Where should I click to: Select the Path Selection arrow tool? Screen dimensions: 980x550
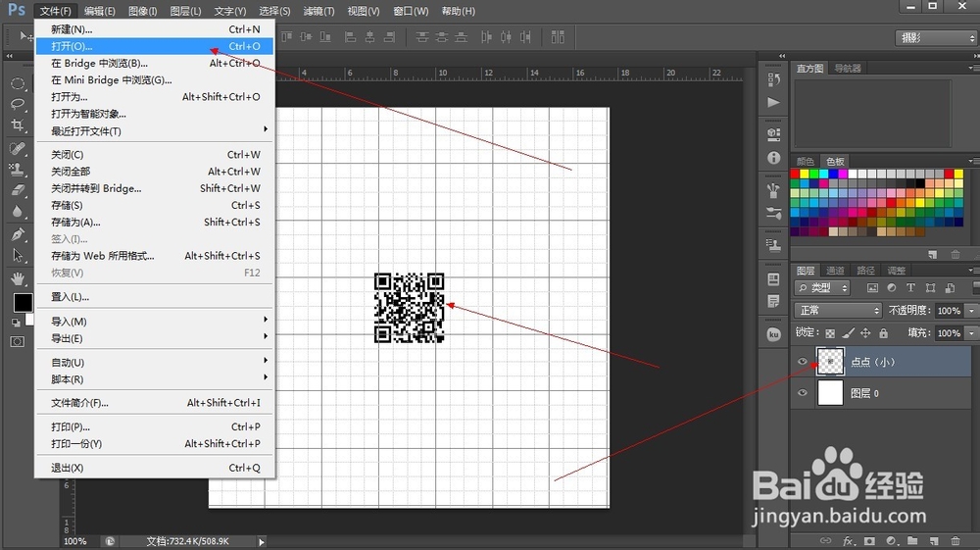pos(18,255)
